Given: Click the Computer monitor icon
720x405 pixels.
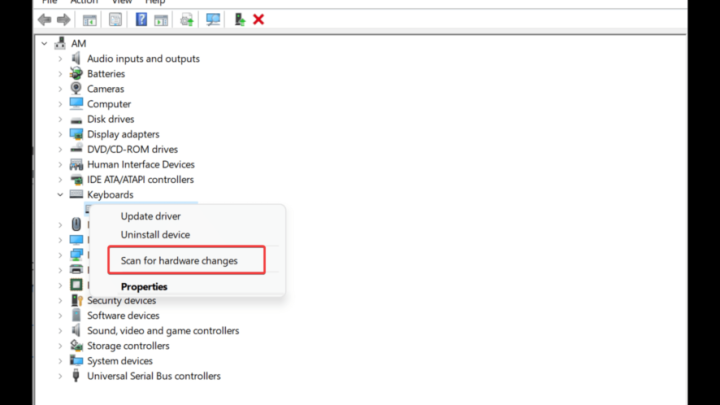Looking at the screenshot, I should click(x=76, y=103).
